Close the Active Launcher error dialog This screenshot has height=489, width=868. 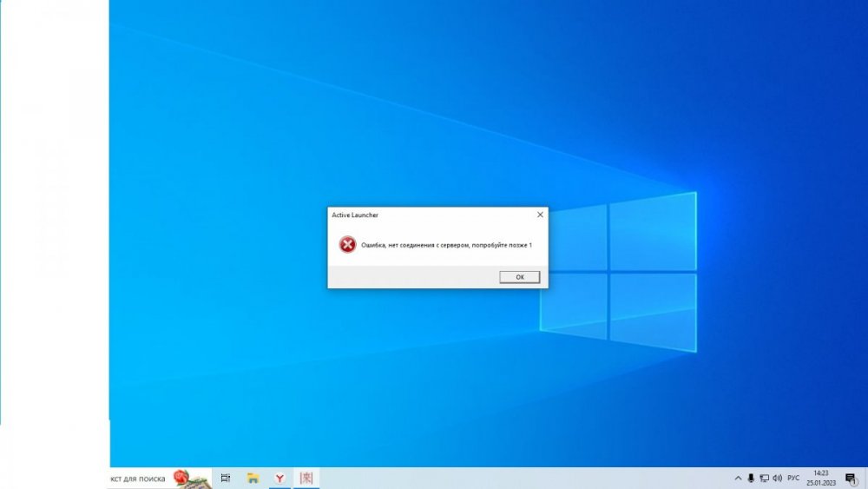coord(540,215)
